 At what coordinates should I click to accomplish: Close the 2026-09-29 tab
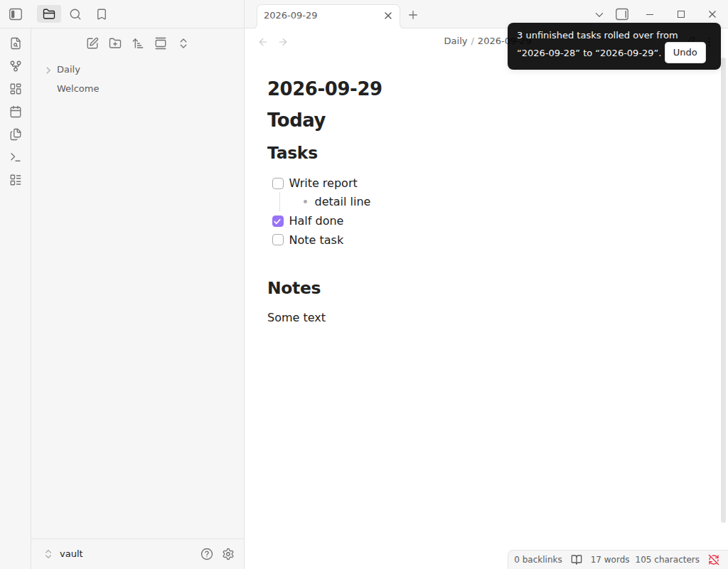click(x=388, y=16)
